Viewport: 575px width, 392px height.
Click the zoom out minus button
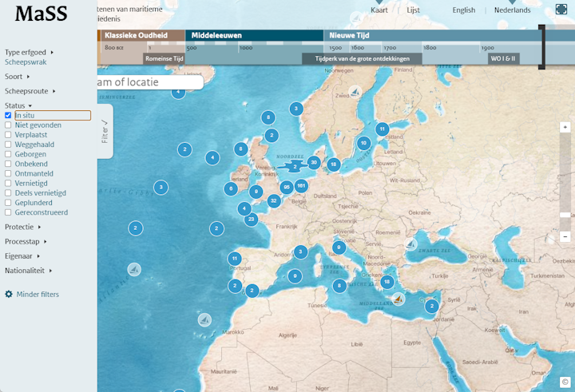pyautogui.click(x=565, y=236)
